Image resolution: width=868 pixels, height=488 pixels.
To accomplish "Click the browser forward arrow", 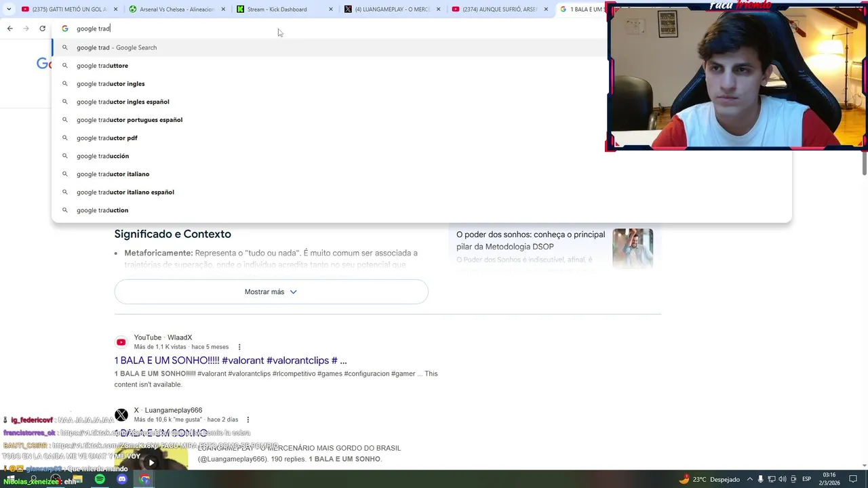I will click(x=26, y=28).
